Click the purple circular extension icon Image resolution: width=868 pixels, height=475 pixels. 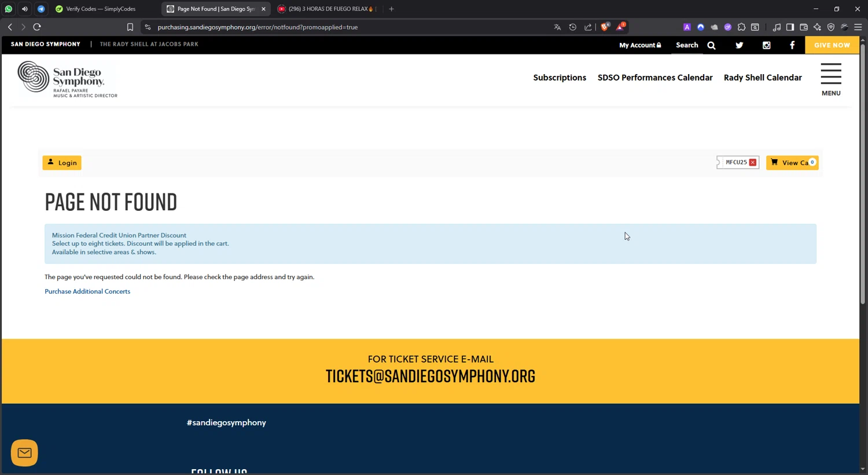click(728, 27)
